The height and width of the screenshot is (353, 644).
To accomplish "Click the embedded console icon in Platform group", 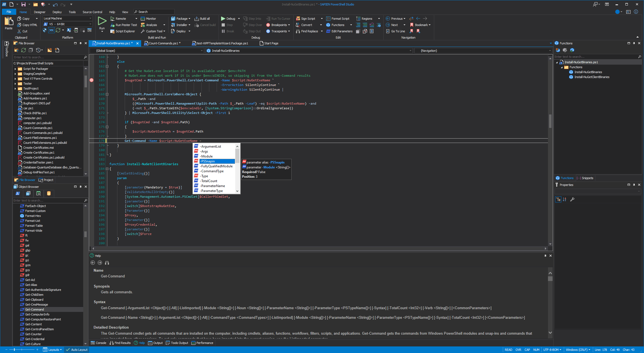I will click(89, 30).
